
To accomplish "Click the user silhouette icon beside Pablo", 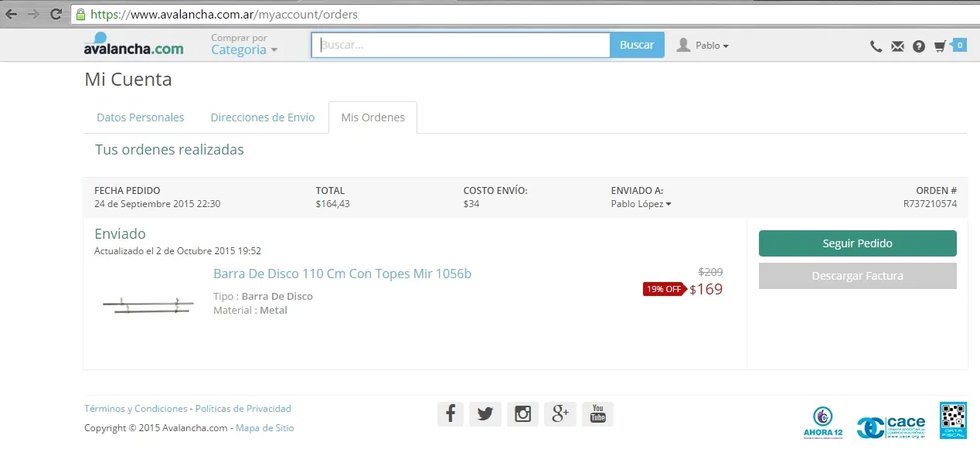I will coord(683,45).
